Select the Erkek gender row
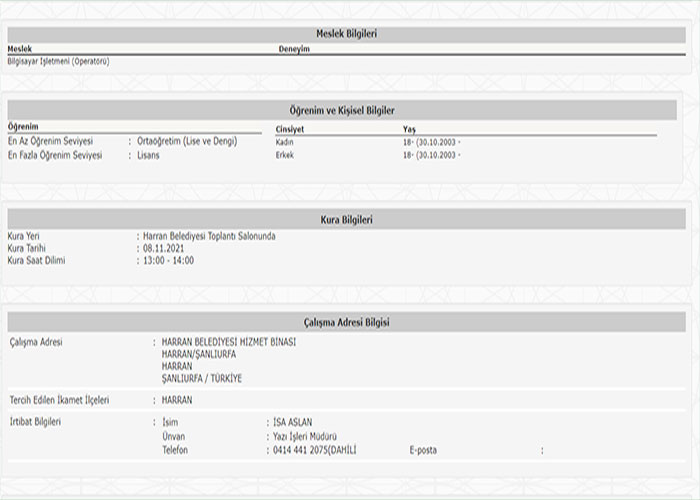The height and width of the screenshot is (500, 700). [x=285, y=156]
